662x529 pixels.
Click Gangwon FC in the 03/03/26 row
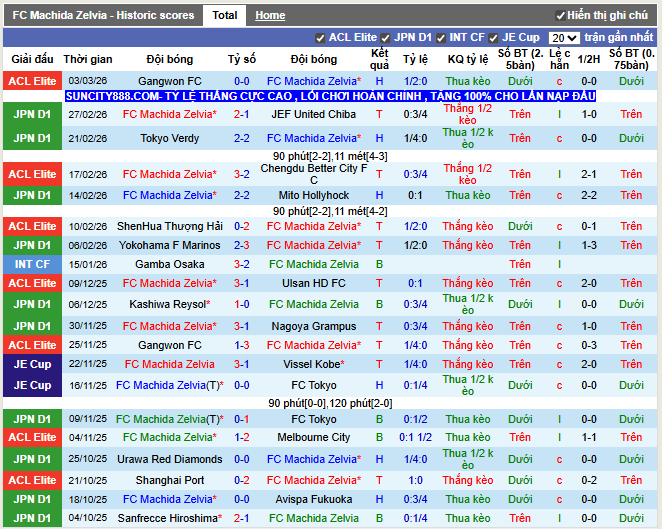170,81
